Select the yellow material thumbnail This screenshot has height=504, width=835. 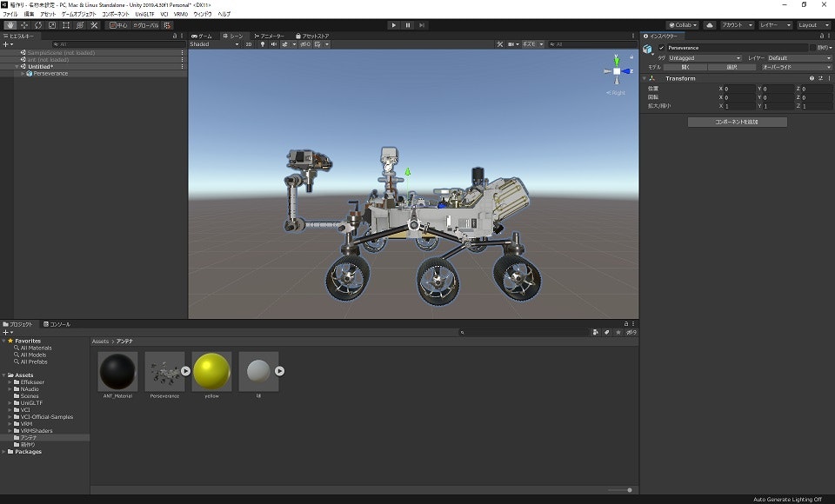tap(211, 372)
